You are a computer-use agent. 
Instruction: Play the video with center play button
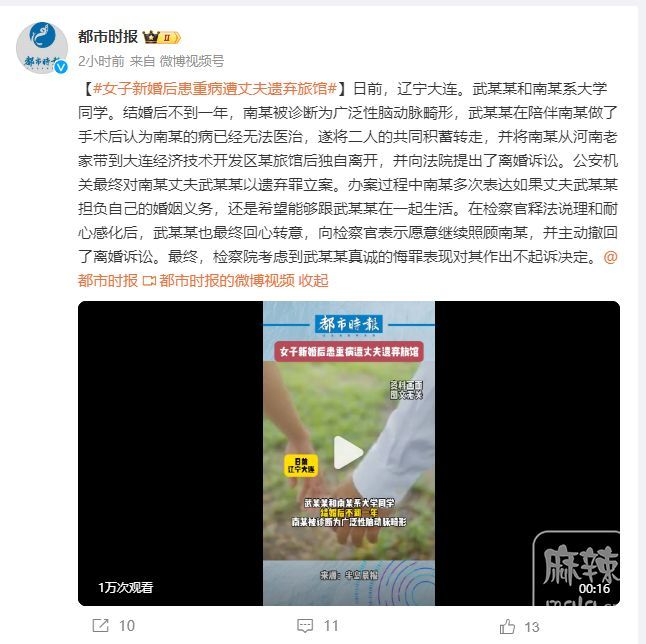pos(348,452)
